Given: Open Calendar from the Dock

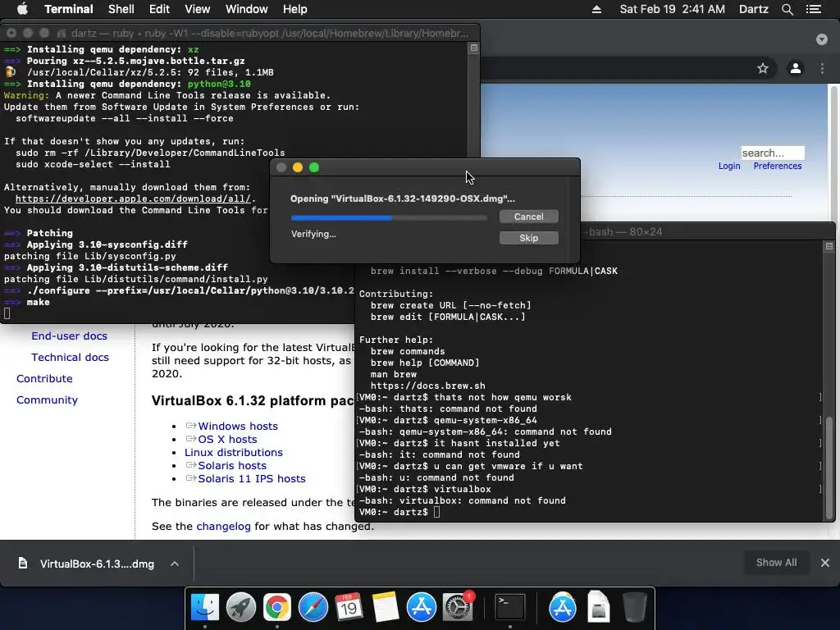Looking at the screenshot, I should click(349, 607).
